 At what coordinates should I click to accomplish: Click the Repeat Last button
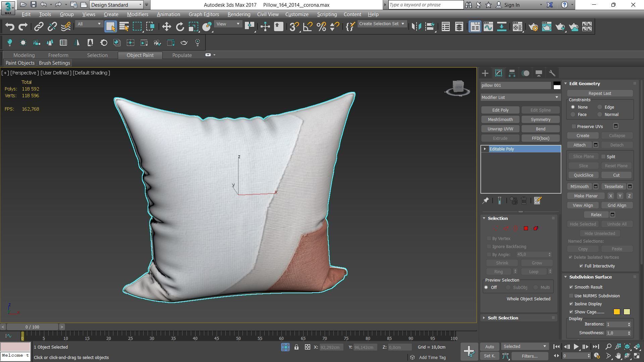(x=600, y=94)
